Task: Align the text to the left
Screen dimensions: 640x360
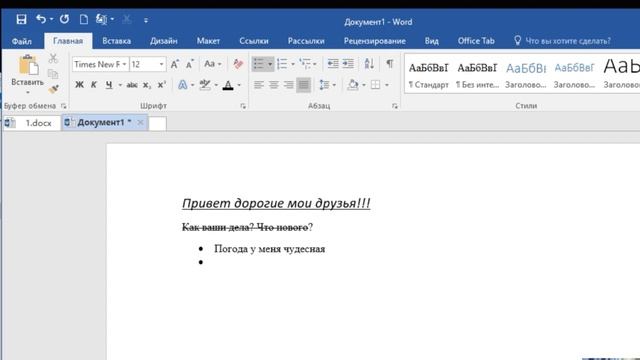Action: [x=258, y=85]
